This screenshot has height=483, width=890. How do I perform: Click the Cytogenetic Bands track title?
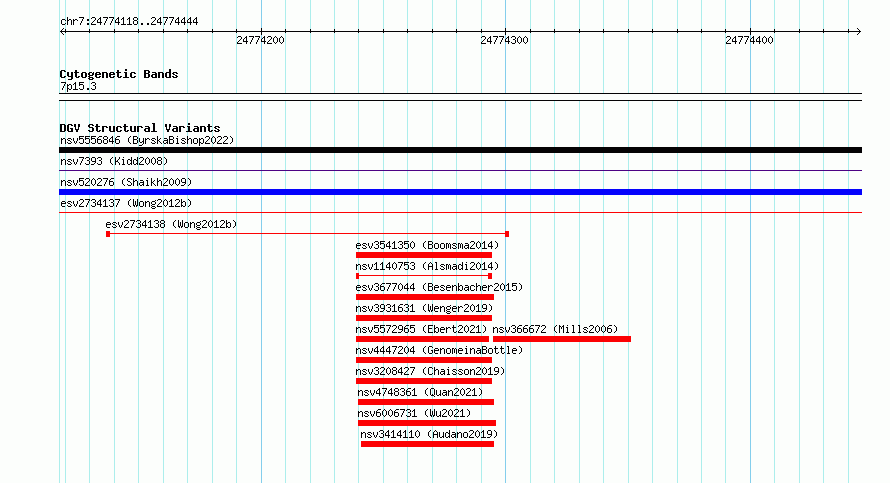[119, 74]
